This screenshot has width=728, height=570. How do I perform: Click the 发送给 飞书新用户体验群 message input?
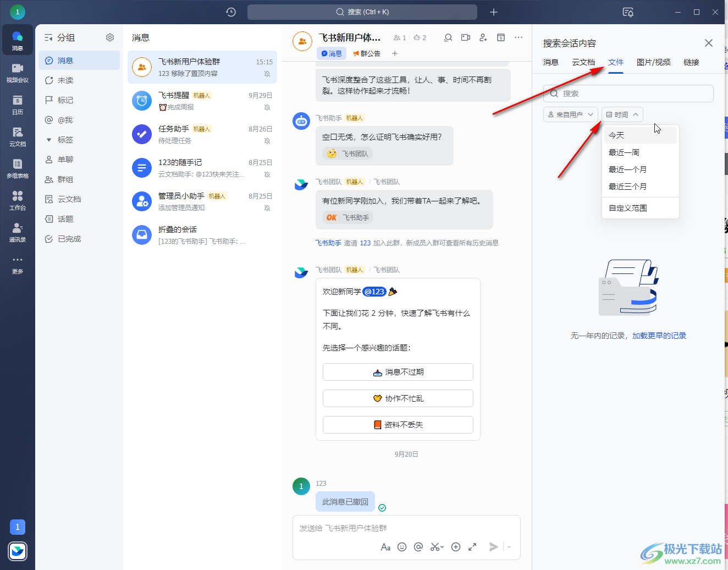[x=406, y=528]
